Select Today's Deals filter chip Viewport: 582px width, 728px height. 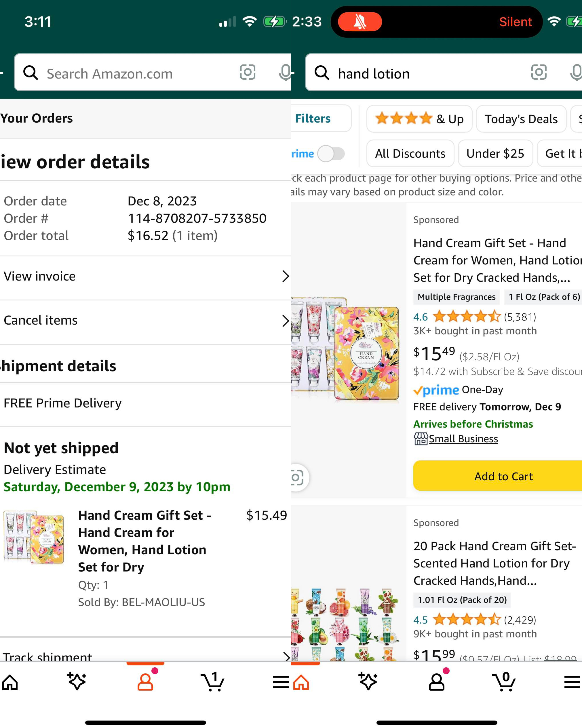(521, 119)
